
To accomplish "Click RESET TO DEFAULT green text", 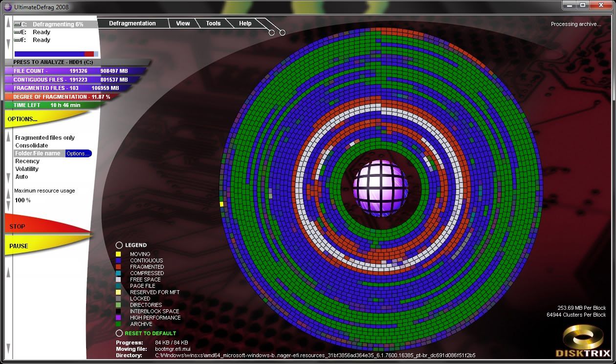I will (x=150, y=333).
